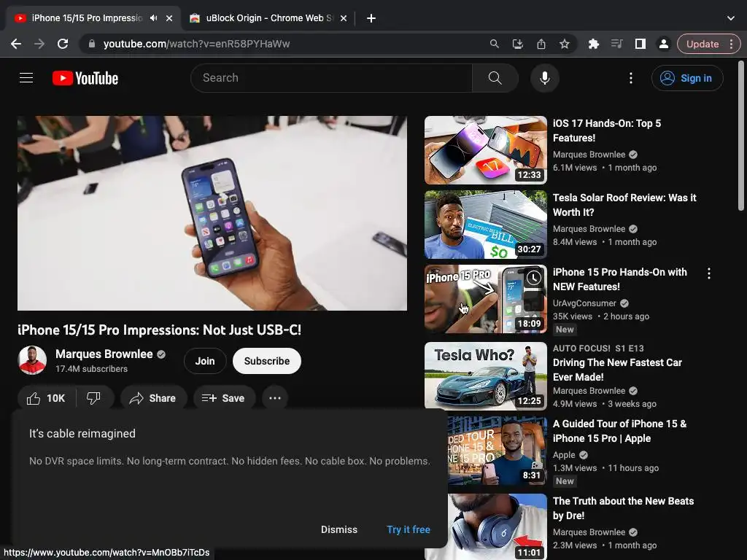
Task: Share the video
Action: 153,398
